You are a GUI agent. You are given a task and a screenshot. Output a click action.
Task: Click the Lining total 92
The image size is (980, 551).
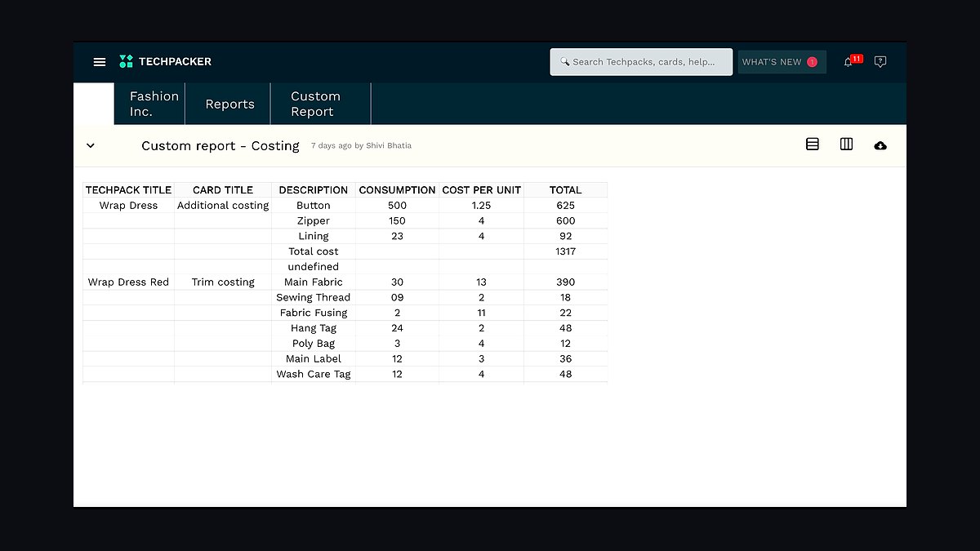point(565,237)
